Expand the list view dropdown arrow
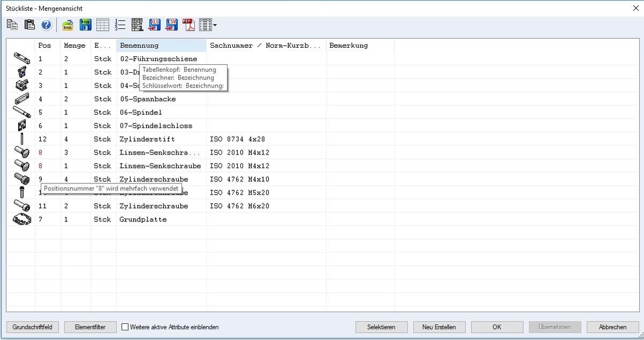Viewport: 644px width, 340px height. pos(215,25)
